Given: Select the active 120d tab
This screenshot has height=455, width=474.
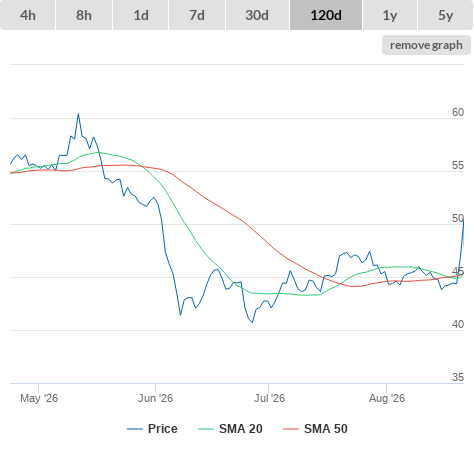Looking at the screenshot, I should coord(326,15).
